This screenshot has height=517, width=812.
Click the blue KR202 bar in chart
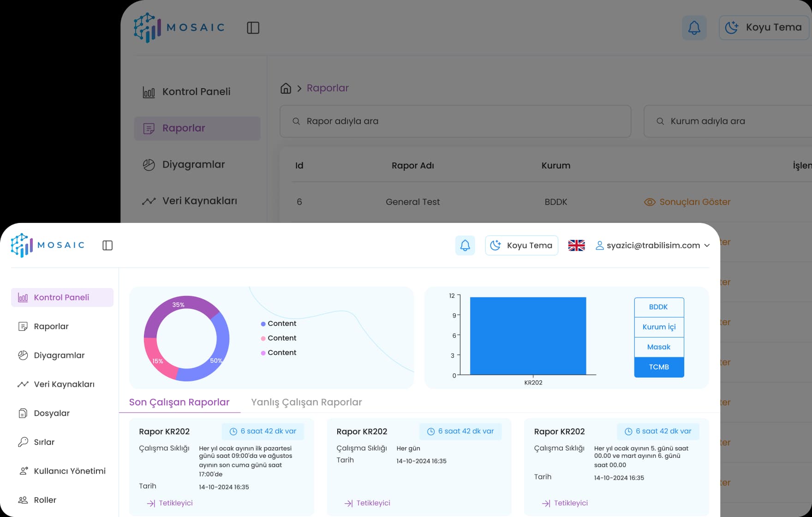click(x=528, y=336)
